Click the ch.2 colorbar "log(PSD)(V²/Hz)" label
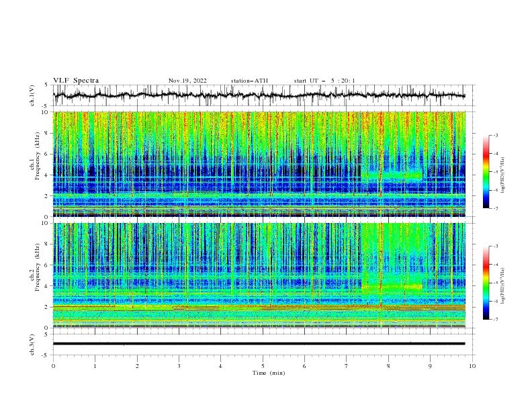This screenshot has width=532, height=411. [502, 285]
